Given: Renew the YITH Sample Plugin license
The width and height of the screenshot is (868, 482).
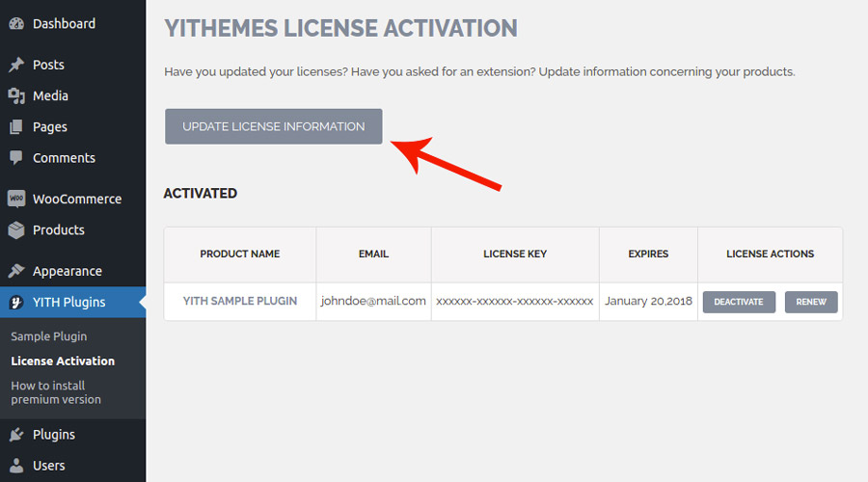Looking at the screenshot, I should pyautogui.click(x=811, y=302).
